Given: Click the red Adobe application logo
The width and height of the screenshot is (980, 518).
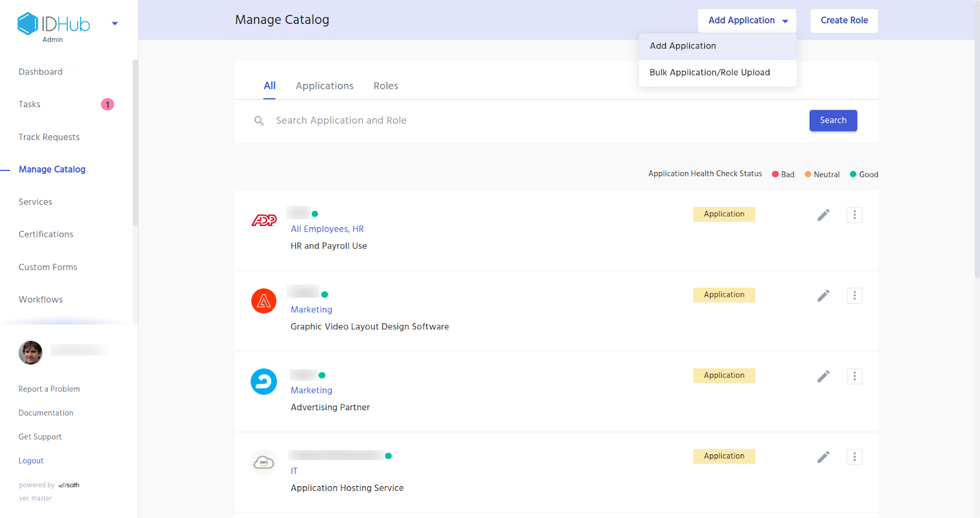Looking at the screenshot, I should [x=264, y=301].
